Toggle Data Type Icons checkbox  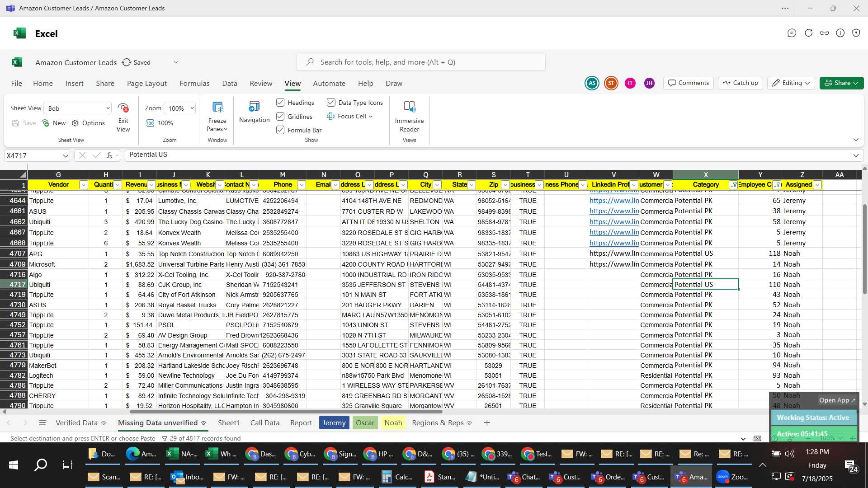[x=331, y=103]
